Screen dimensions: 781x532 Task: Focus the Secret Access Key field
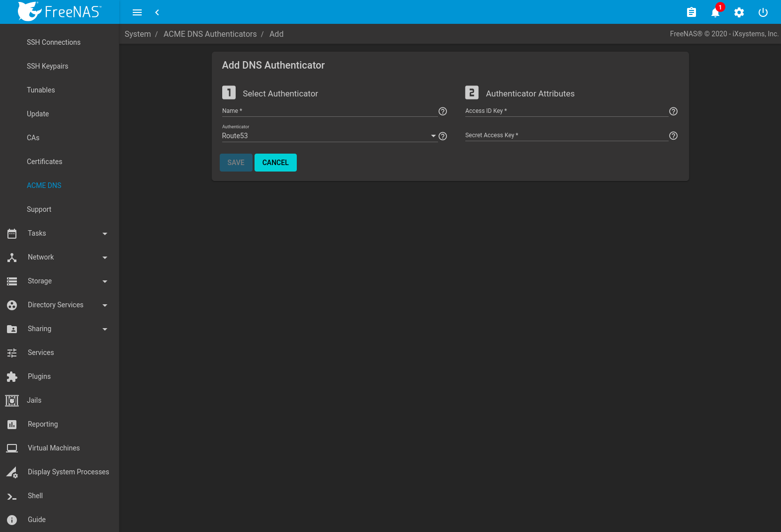coord(566,135)
